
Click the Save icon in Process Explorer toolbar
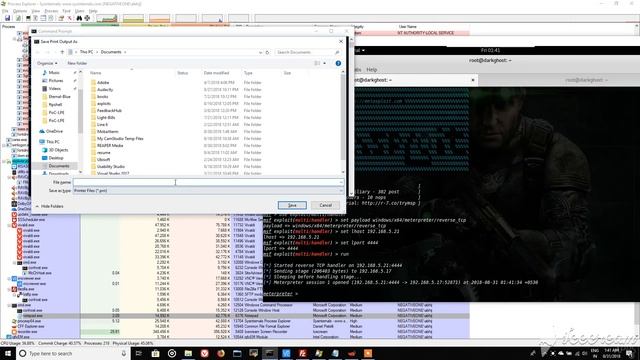[x=7, y=18]
